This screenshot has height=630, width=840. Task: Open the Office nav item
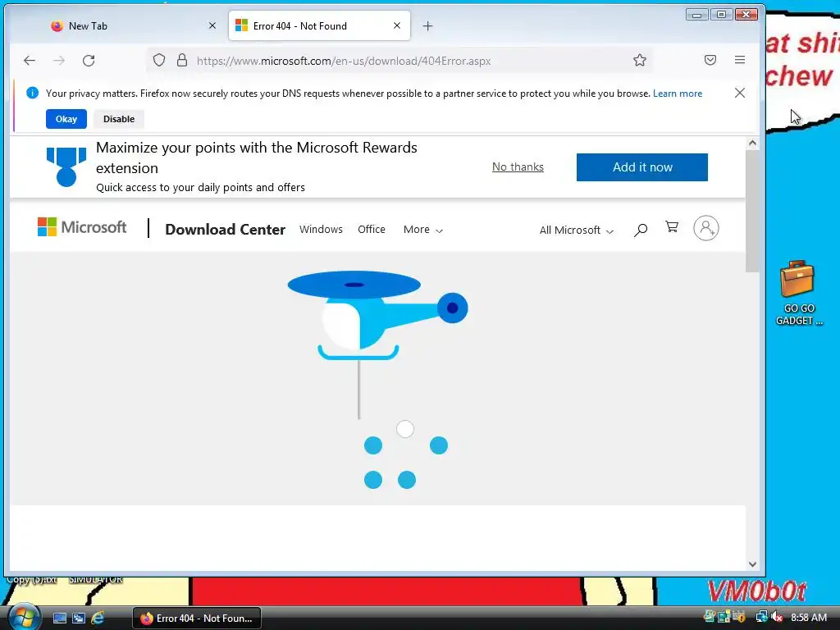tap(372, 230)
